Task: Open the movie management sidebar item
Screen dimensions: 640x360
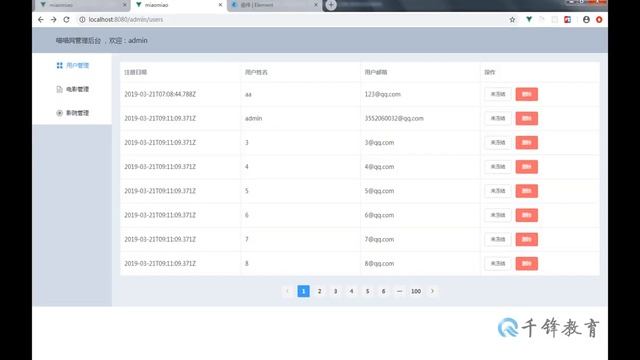Action: pos(73,89)
